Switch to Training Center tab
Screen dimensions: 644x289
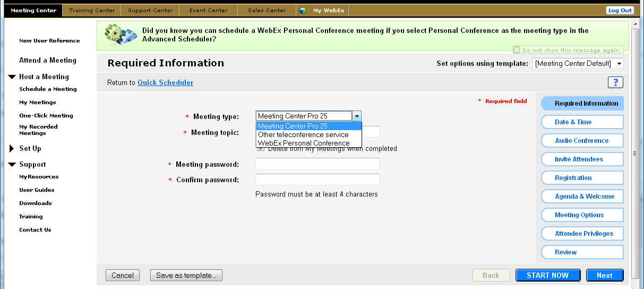92,10
